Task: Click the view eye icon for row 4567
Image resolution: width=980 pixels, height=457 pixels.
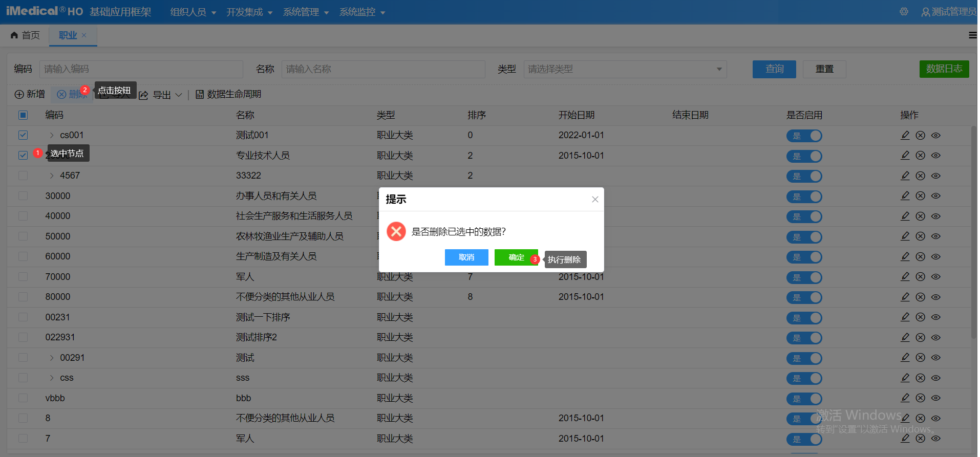Action: pyautogui.click(x=935, y=176)
